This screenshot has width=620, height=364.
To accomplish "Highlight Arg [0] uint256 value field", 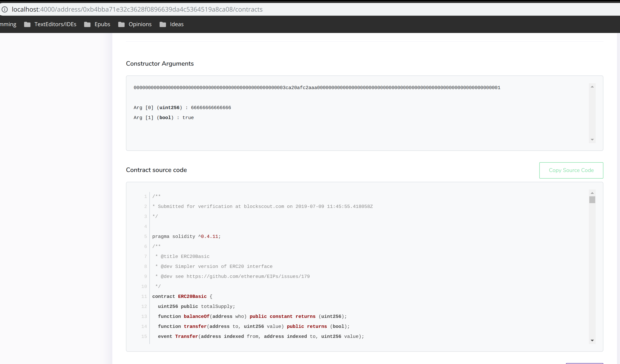I will [x=211, y=107].
